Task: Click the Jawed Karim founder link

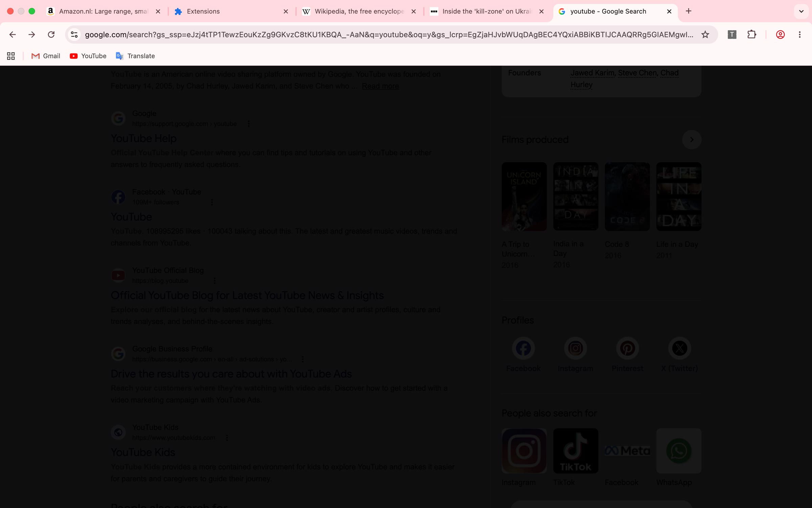Action: pyautogui.click(x=592, y=73)
